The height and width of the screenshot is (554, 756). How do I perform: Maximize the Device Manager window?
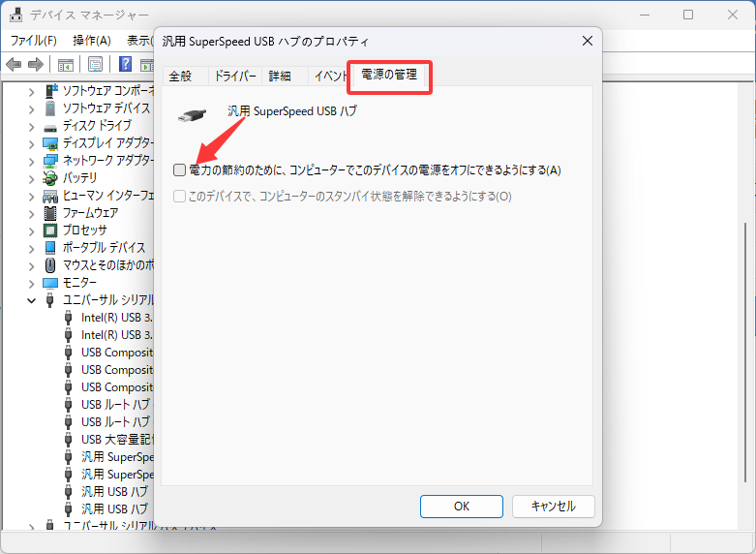point(688,15)
